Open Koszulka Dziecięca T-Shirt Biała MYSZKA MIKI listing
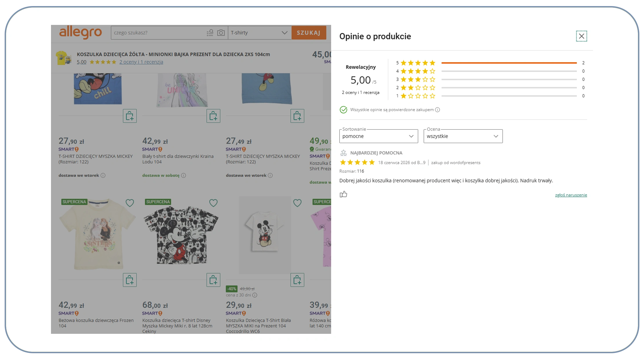644x359 pixels. click(x=258, y=326)
